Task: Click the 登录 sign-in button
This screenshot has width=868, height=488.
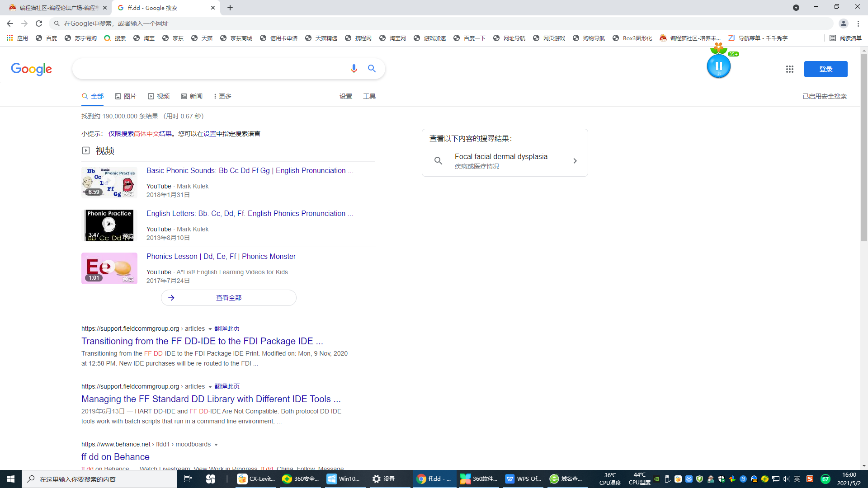Action: coord(826,69)
